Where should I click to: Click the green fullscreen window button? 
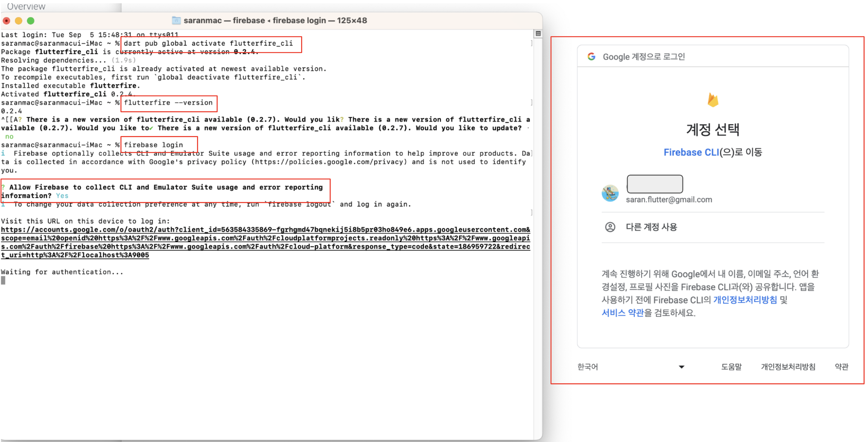[31, 21]
